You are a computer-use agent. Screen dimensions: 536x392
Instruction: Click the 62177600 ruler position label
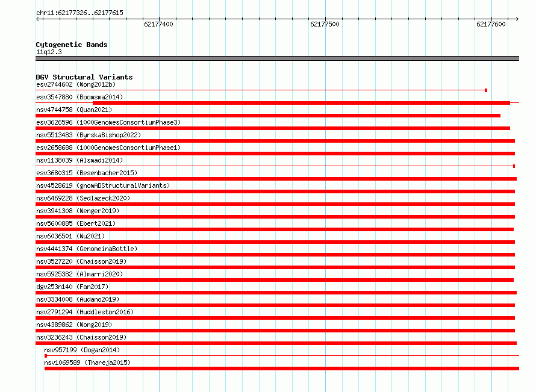pyautogui.click(x=491, y=24)
